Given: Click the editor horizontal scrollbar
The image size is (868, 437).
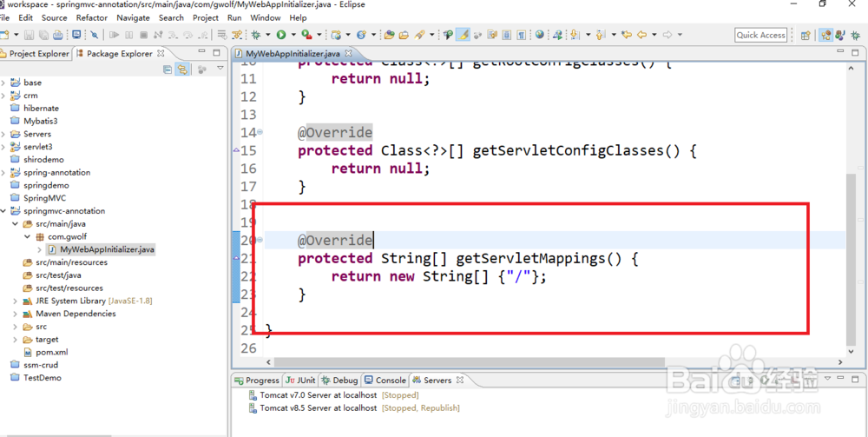Looking at the screenshot, I should coord(469,361).
